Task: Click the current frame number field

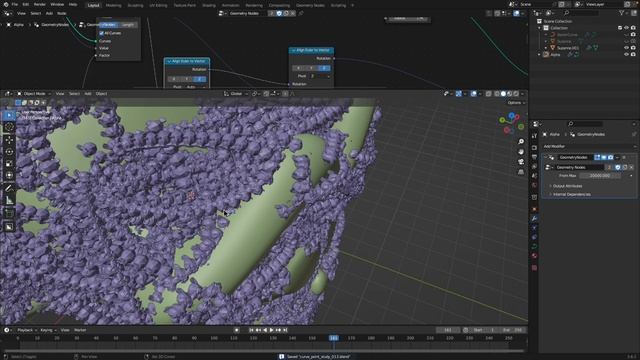Action: 448,330
